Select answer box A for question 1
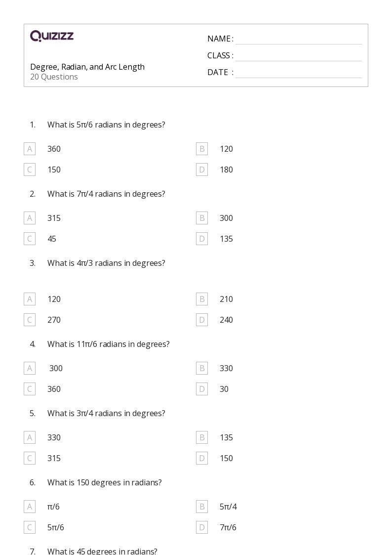This screenshot has width=392, height=555. (30, 149)
